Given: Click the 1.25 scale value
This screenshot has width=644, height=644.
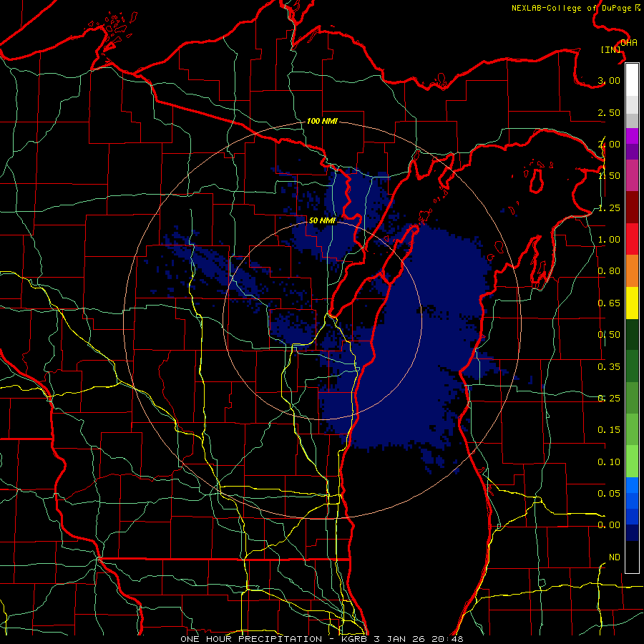Looking at the screenshot, I should 609,208.
